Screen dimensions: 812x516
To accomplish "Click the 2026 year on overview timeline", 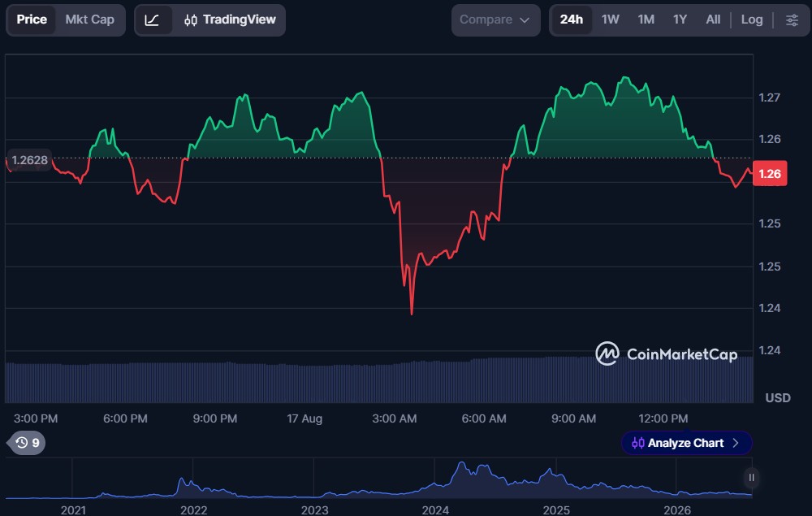I will coord(677,510).
